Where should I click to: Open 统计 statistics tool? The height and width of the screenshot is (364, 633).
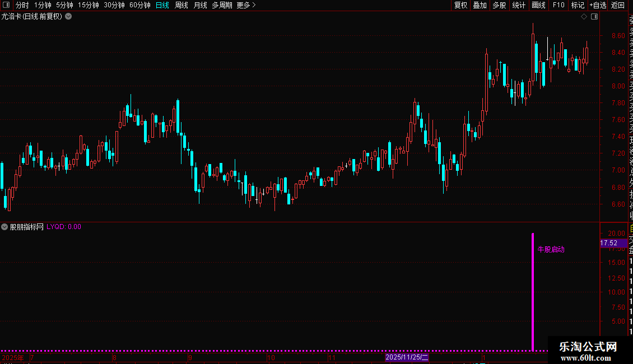[x=519, y=5]
